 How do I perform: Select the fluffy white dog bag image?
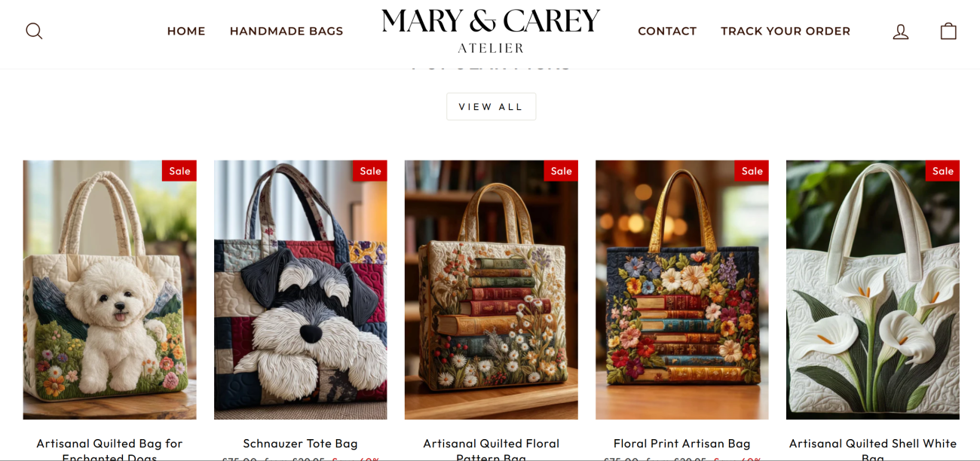(110, 290)
